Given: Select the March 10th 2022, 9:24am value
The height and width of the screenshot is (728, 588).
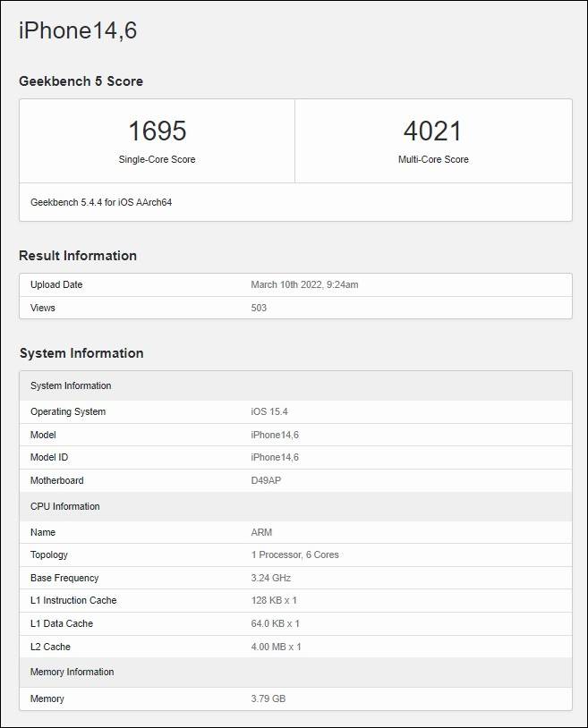Looking at the screenshot, I should tap(304, 284).
